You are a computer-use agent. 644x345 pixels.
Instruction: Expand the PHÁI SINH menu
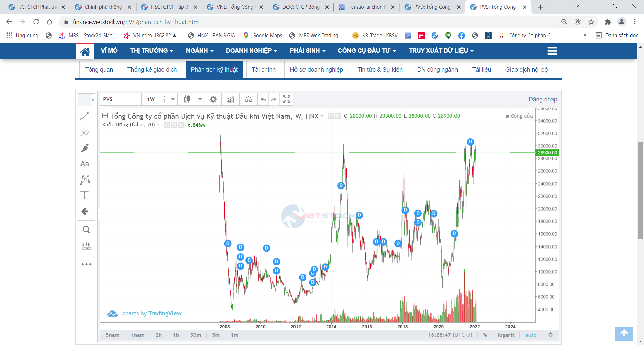coord(308,51)
